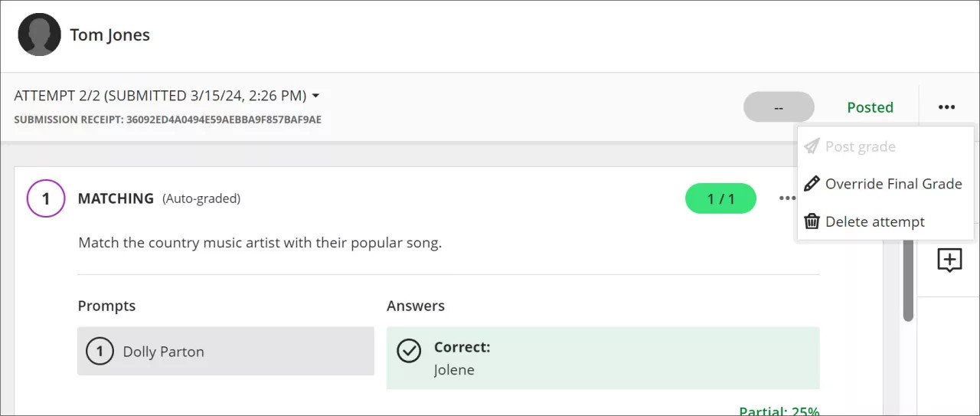Expand the Attempt 2/2 dropdown arrow
The height and width of the screenshot is (416, 980).
315,97
